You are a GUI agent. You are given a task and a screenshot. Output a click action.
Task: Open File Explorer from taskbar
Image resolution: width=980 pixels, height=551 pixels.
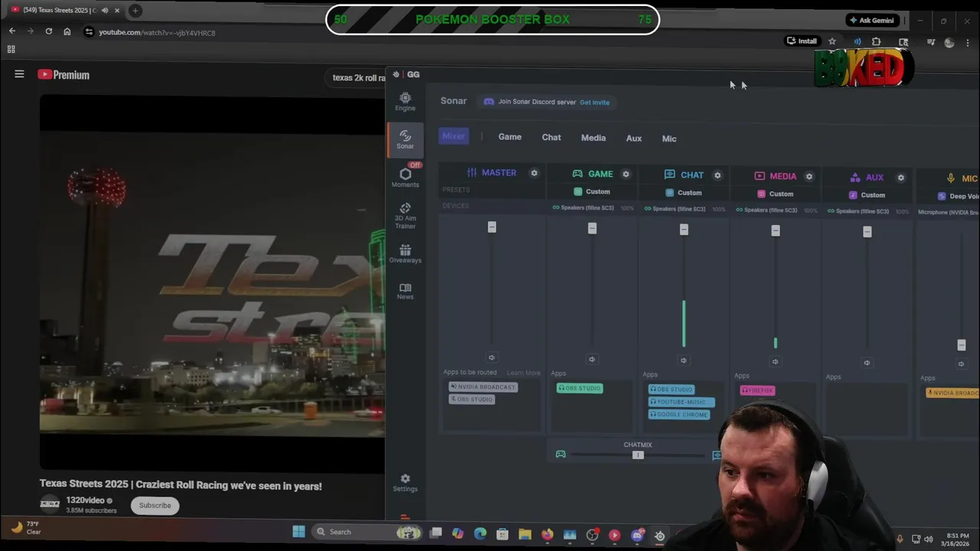click(x=525, y=534)
